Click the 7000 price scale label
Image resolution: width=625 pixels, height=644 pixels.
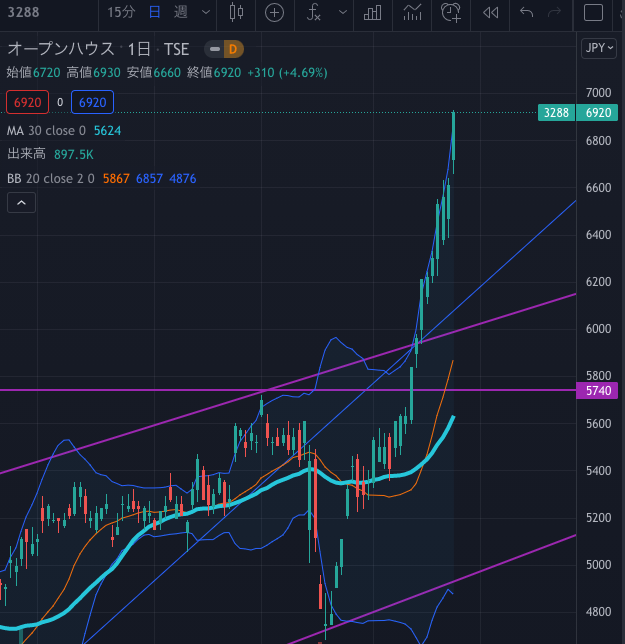(598, 92)
